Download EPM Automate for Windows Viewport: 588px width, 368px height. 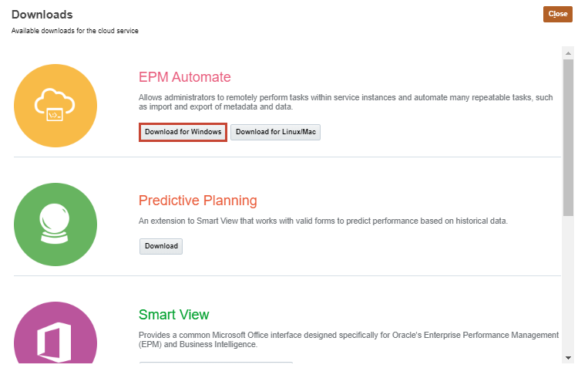click(183, 132)
